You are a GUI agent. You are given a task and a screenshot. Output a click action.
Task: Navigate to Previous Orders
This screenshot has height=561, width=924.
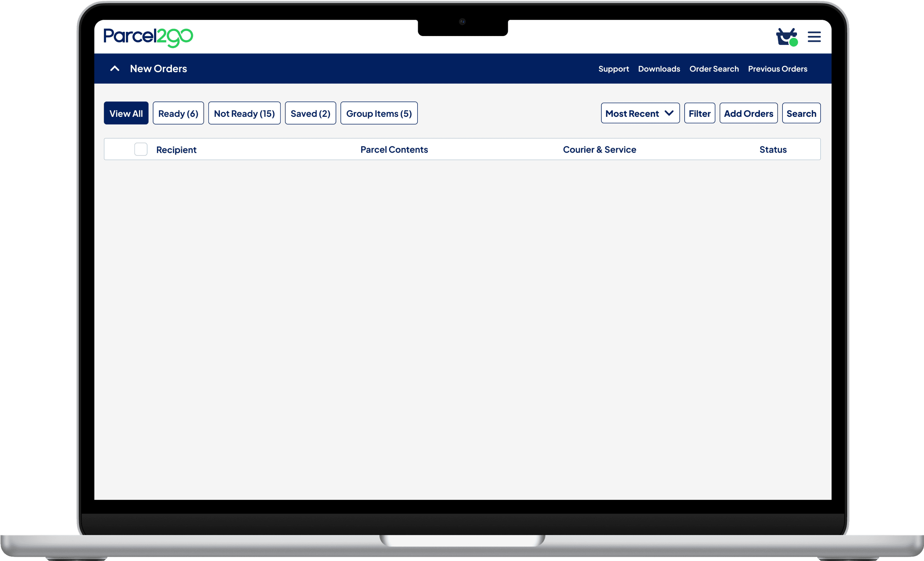tap(777, 69)
